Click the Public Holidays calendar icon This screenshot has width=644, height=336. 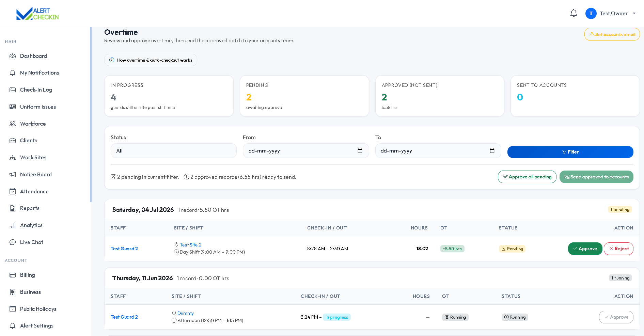coord(13,309)
